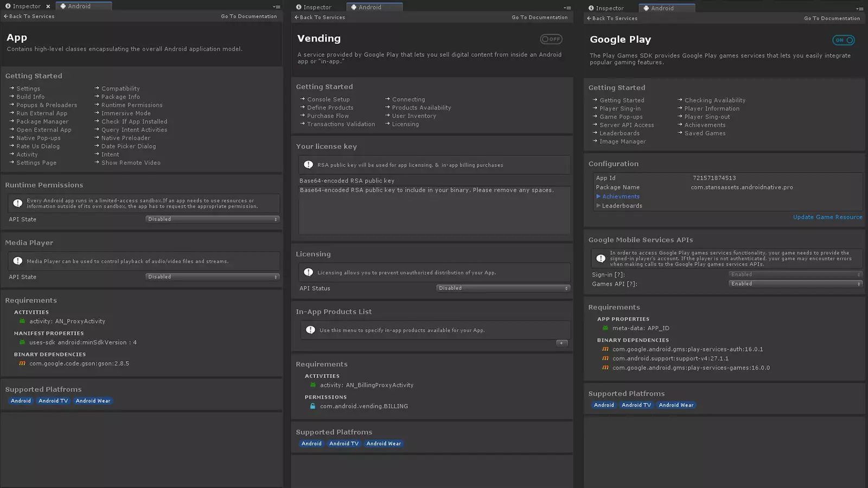Click the Media Player info icon
Image resolution: width=868 pixels, height=488 pixels.
[18, 261]
